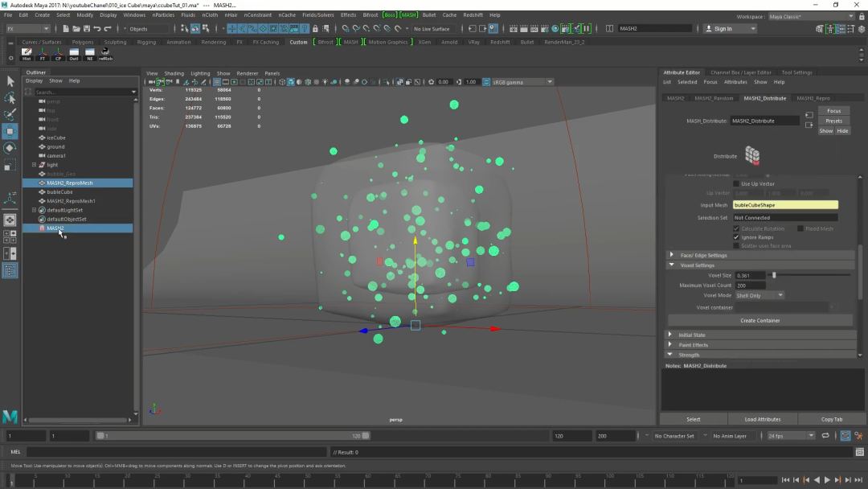Expand the light node in Outliner
This screenshot has height=489, width=868.
[x=35, y=165]
